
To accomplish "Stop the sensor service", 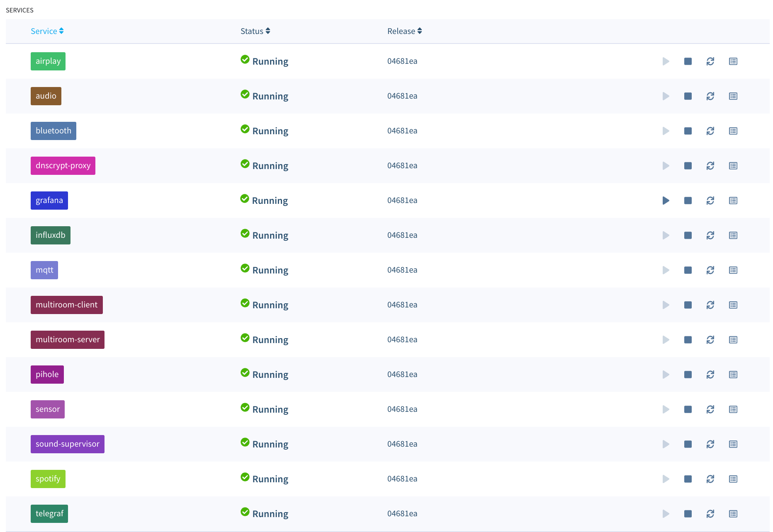I will [688, 409].
